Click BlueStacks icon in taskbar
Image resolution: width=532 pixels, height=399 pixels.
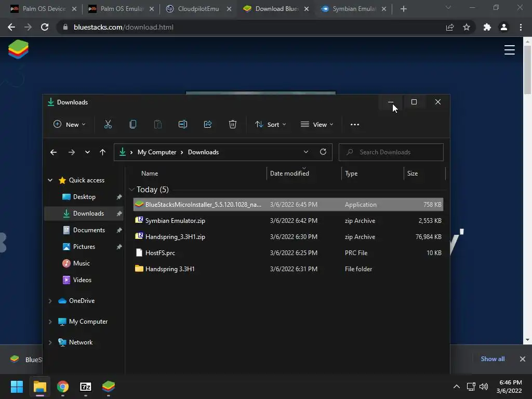point(109,387)
